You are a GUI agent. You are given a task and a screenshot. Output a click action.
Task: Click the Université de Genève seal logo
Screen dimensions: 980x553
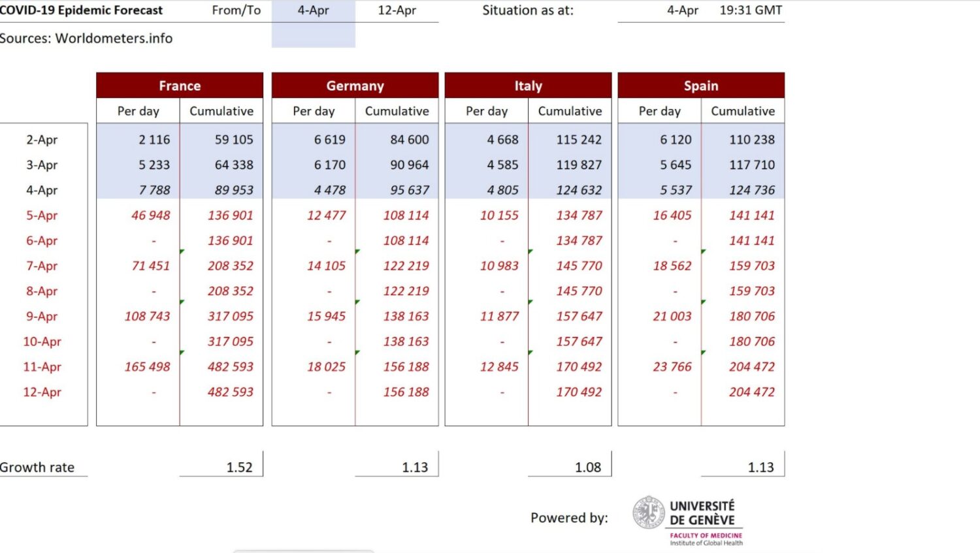(648, 513)
